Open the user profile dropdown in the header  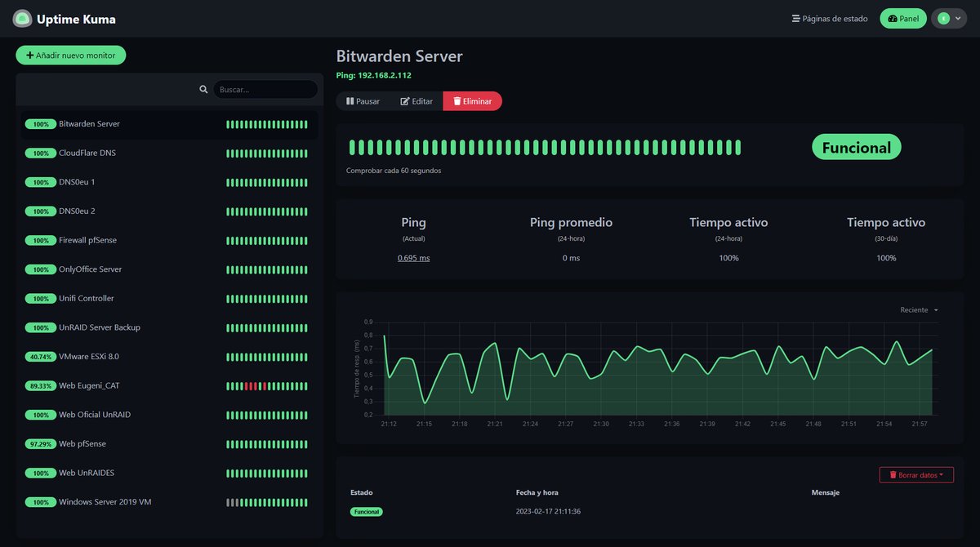click(949, 18)
